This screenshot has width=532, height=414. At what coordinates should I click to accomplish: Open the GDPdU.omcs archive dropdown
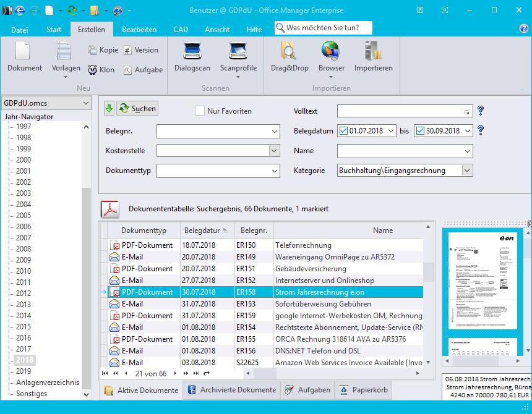(85, 103)
